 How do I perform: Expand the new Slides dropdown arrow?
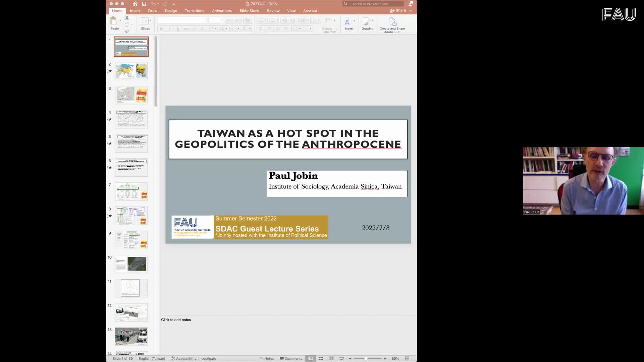(150, 21)
